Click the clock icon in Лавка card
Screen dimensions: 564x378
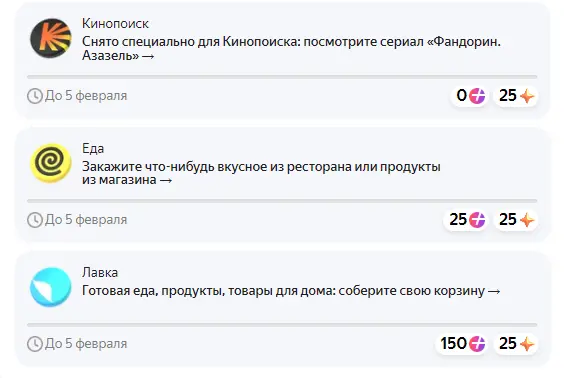pos(35,344)
